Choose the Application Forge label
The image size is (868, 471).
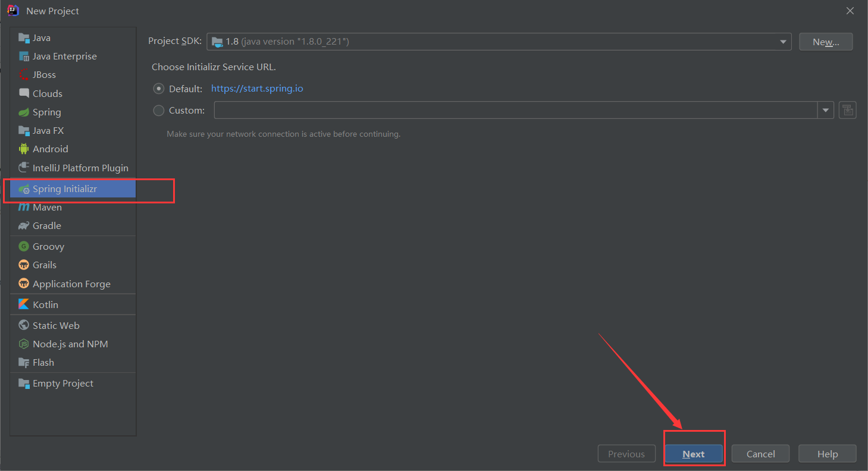coord(71,284)
